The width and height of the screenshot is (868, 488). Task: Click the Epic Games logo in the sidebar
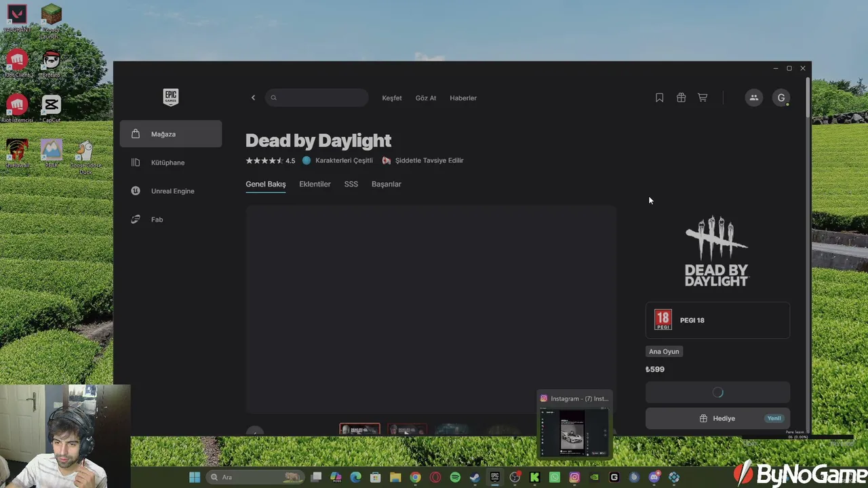pyautogui.click(x=171, y=97)
